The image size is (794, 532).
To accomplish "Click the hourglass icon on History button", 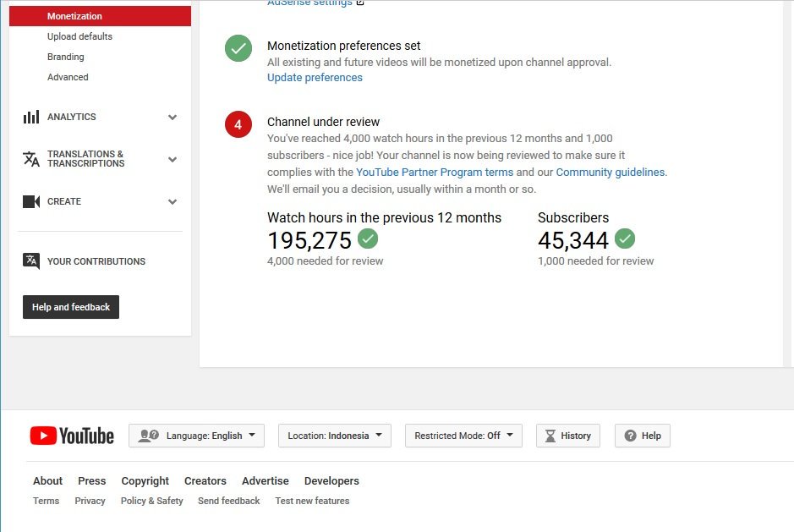I will [550, 436].
